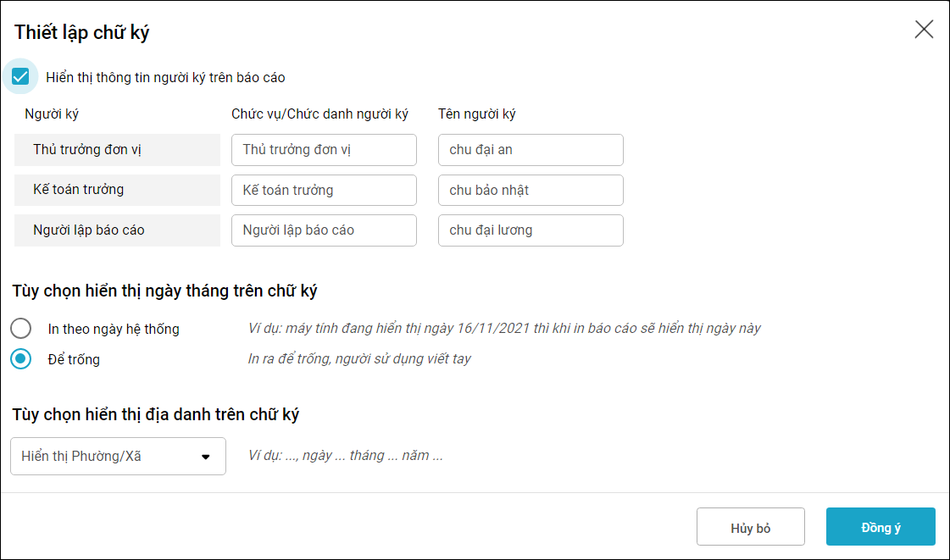950x560 pixels.
Task: Select the Người lập báo cáo signer row
Action: (x=117, y=230)
